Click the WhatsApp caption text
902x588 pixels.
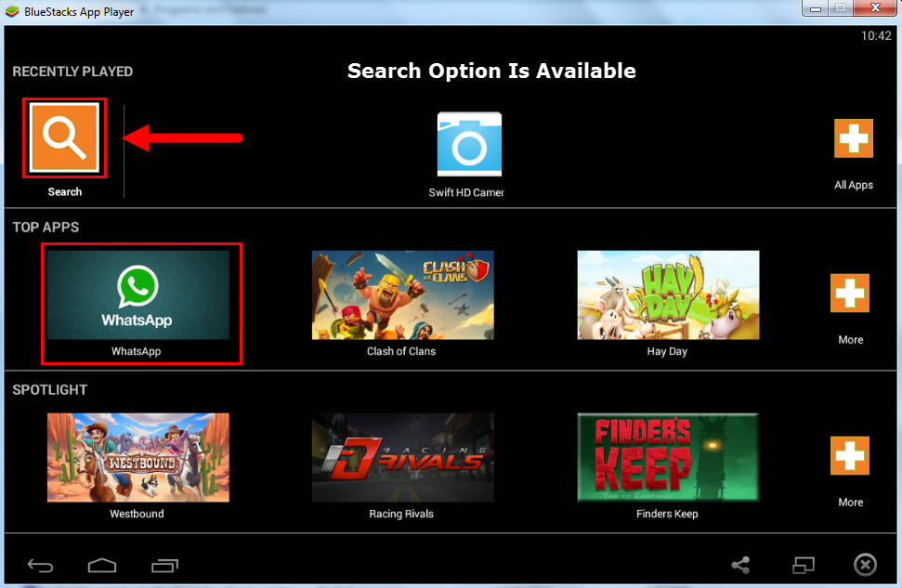pyautogui.click(x=137, y=351)
